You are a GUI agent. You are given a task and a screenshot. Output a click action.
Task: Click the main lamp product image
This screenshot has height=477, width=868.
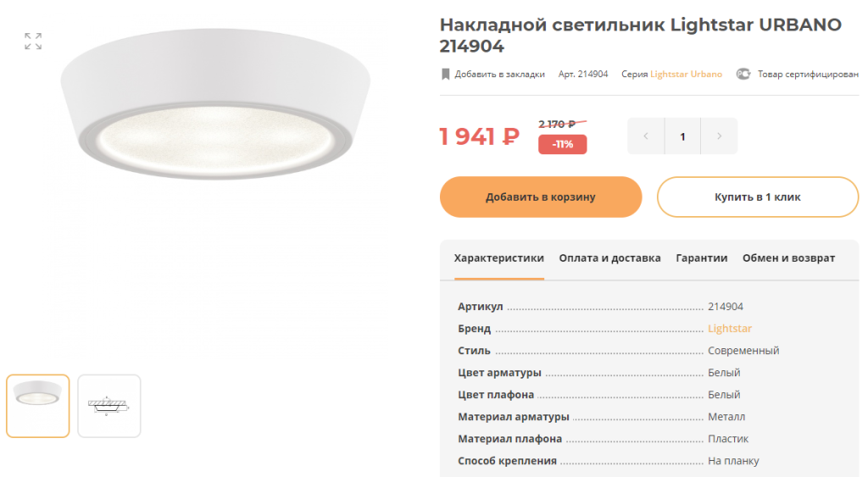click(215, 104)
